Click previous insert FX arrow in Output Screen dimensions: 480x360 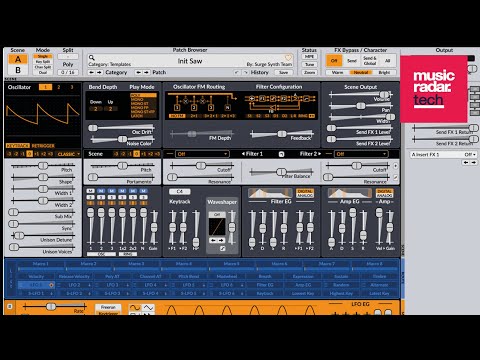point(466,162)
